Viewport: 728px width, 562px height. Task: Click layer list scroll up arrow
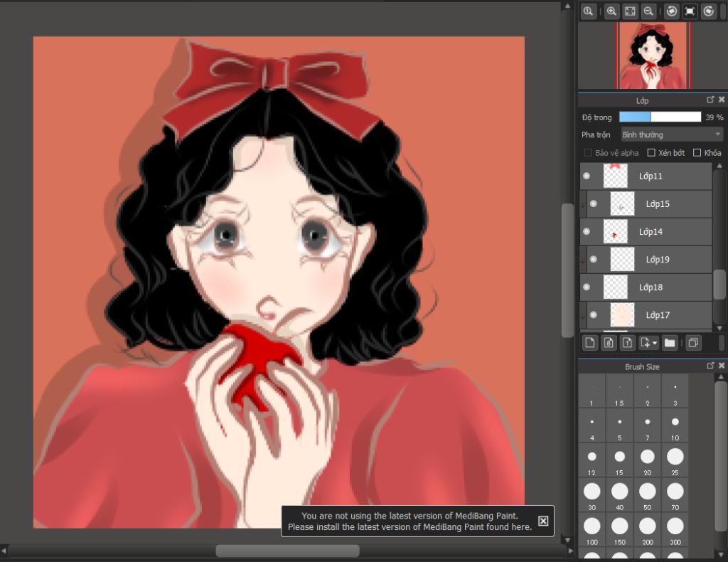coord(719,165)
